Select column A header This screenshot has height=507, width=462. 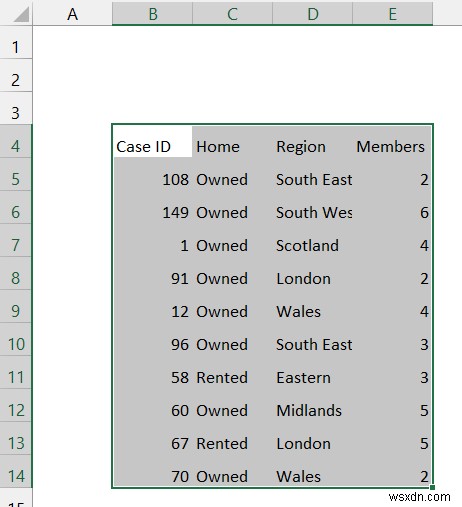[x=72, y=13]
